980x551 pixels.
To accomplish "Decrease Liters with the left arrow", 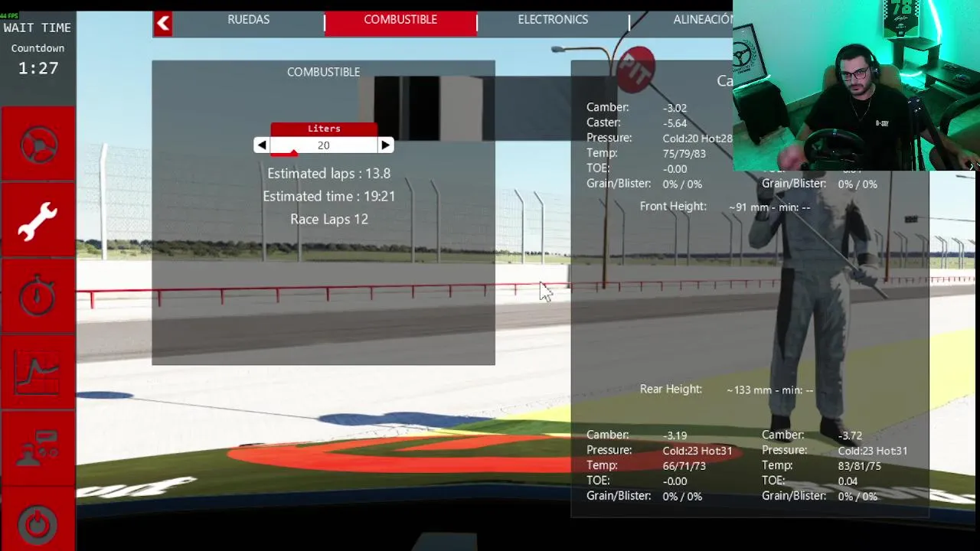I will [x=262, y=145].
